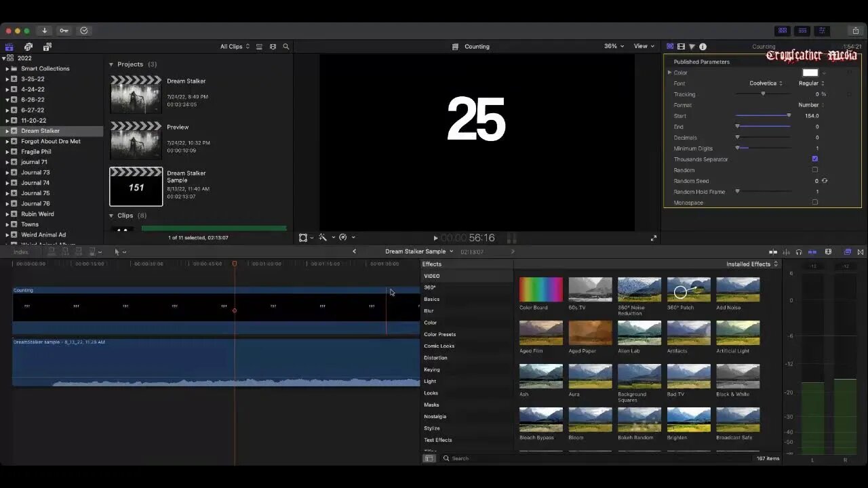Screen dimensions: 868x488
Task: Enable the Monospace checkbox
Action: [x=815, y=203]
